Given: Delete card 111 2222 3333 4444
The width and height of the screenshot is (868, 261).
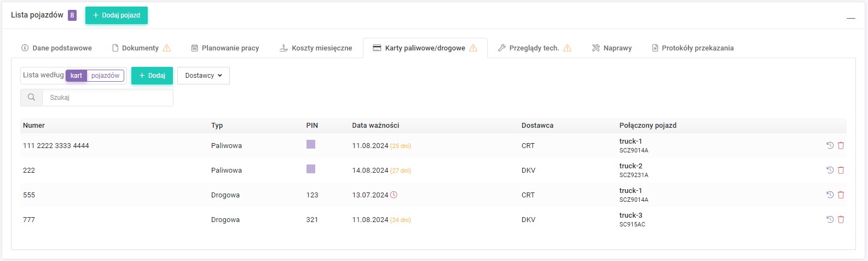Looking at the screenshot, I should tap(841, 145).
